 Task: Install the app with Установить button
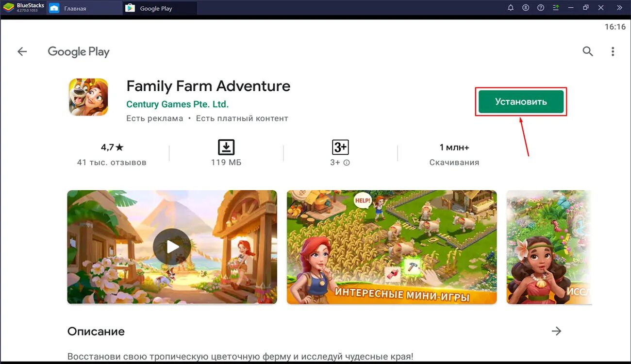[521, 102]
